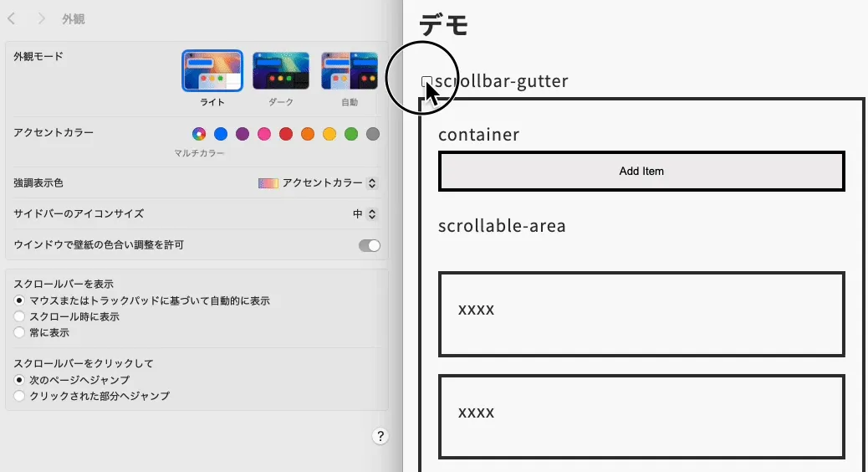Viewport: 868px width, 472px height.
Task: Select 常に表示 radio button
Action: 19,333
